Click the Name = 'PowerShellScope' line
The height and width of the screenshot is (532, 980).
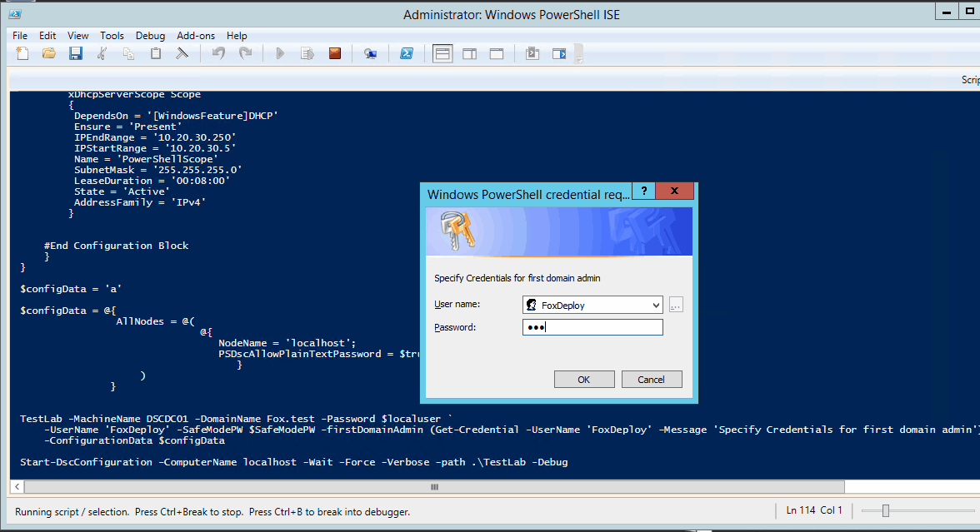coord(147,159)
